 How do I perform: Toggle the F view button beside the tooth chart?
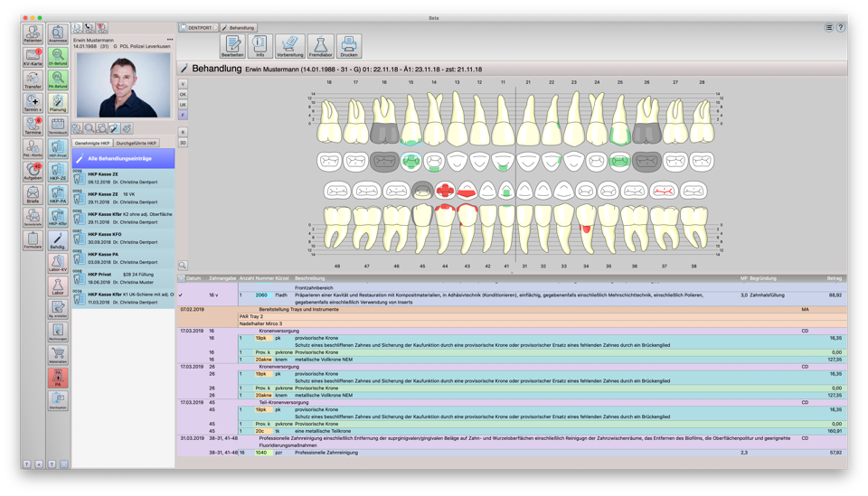[x=183, y=115]
